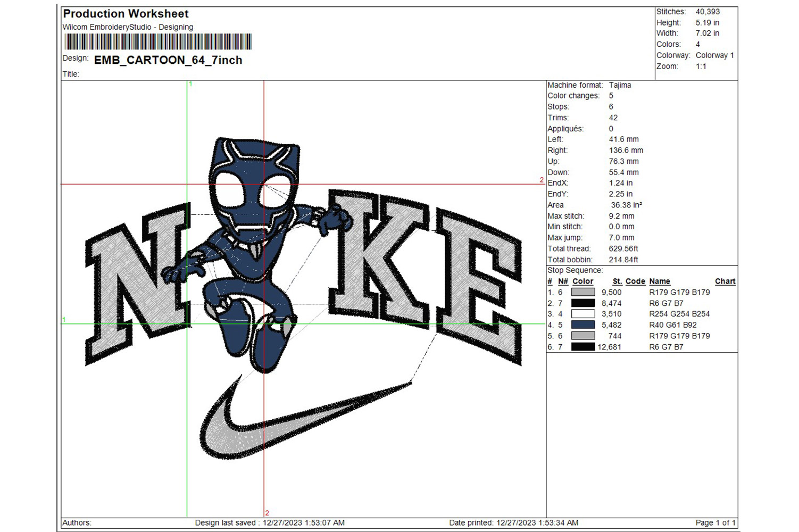Click the Code column header
Screen dimensions: 799x532
pos(635,281)
